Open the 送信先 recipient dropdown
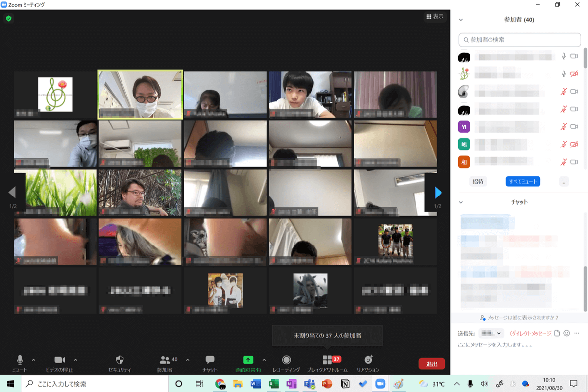588x392 pixels. tap(491, 333)
